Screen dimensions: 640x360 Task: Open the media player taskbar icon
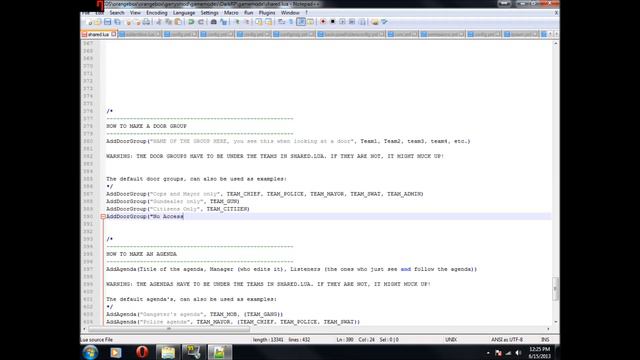point(116,352)
